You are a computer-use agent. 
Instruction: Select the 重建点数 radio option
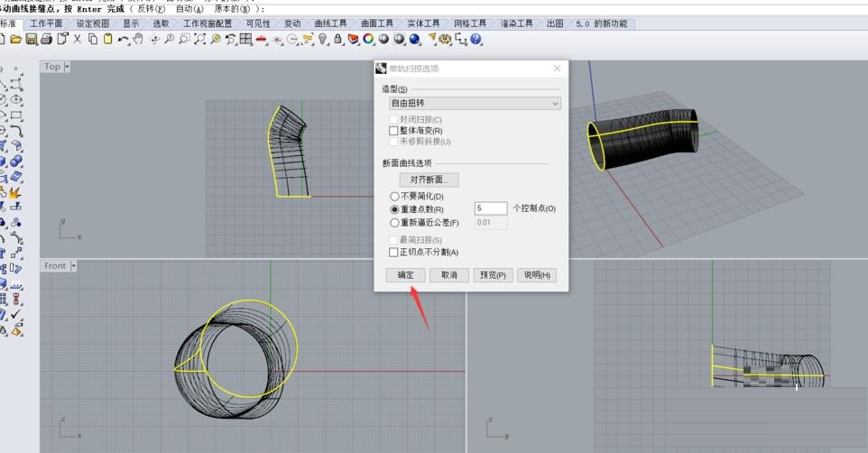(394, 209)
